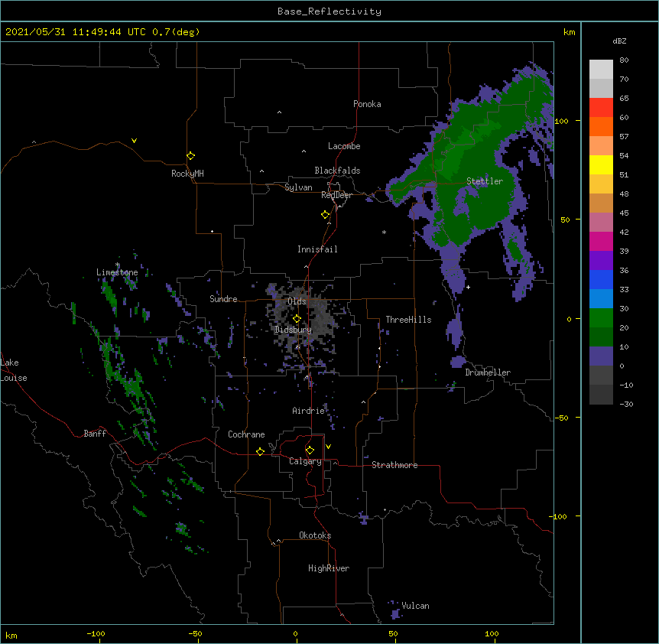Click the 50 tick on bottom axis
This screenshot has width=659, height=644.
pyautogui.click(x=393, y=633)
